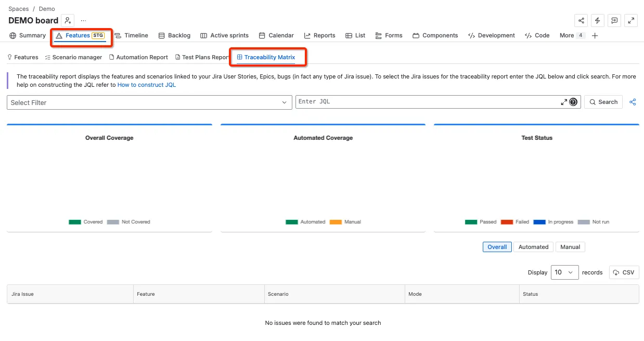
Task: Go to the Timeline tab
Action: [x=132, y=35]
